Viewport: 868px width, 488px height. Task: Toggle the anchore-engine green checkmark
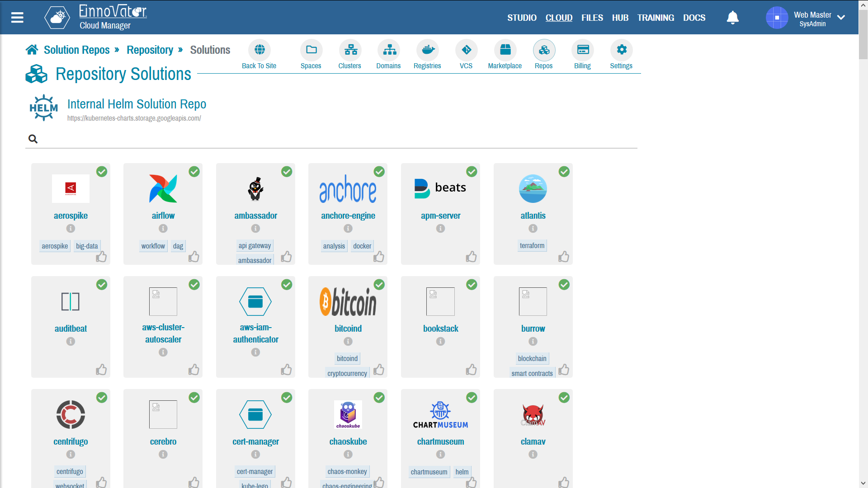[x=379, y=172]
